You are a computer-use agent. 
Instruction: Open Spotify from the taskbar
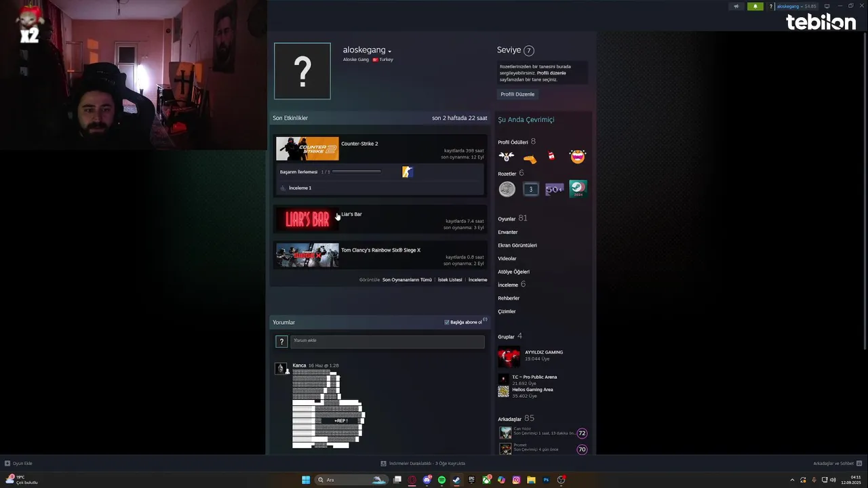[441, 480]
